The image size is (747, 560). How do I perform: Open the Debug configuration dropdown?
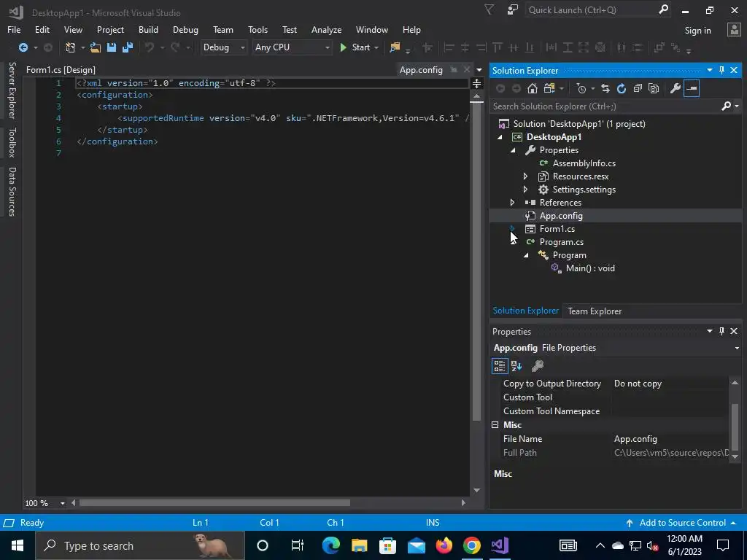(x=223, y=47)
